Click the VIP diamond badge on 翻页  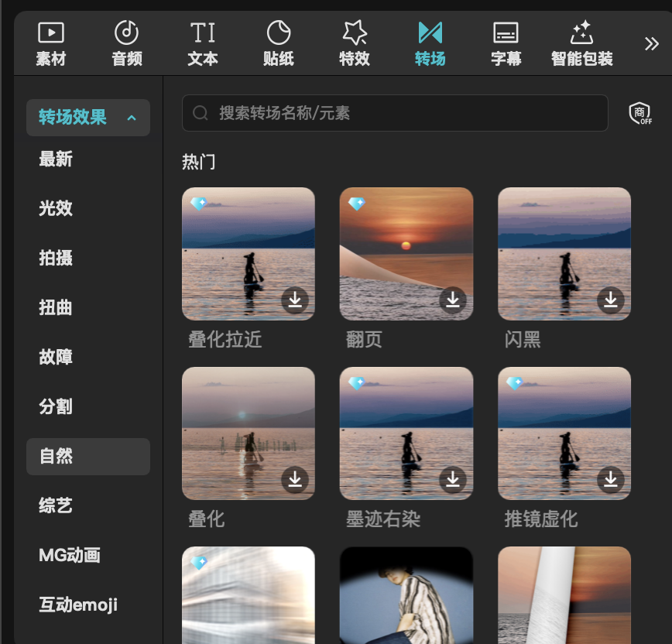pyautogui.click(x=357, y=204)
